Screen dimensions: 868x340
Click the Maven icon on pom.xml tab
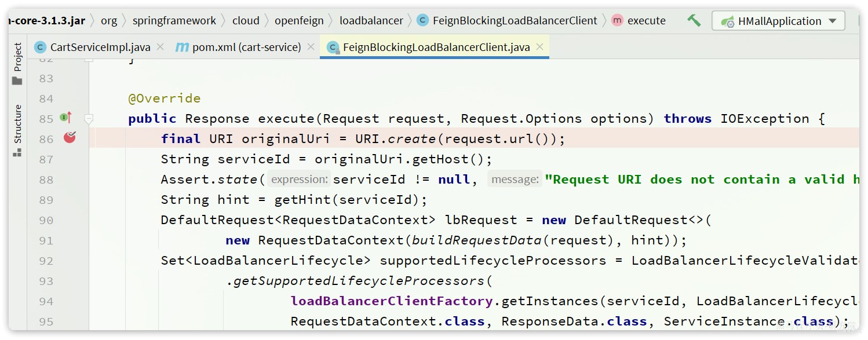point(182,47)
